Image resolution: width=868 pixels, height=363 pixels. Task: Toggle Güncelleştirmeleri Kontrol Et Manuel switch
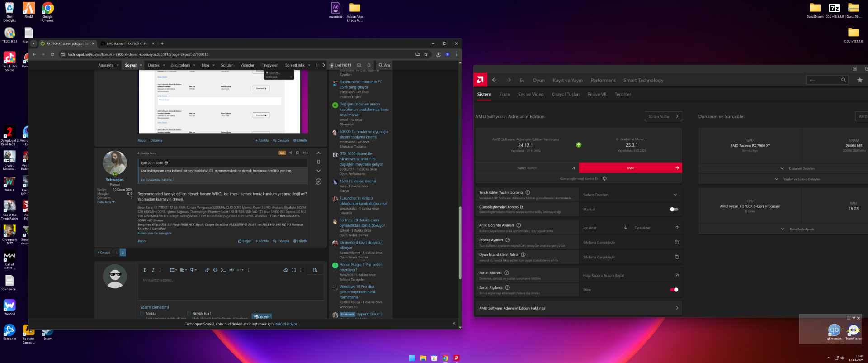[x=674, y=209]
